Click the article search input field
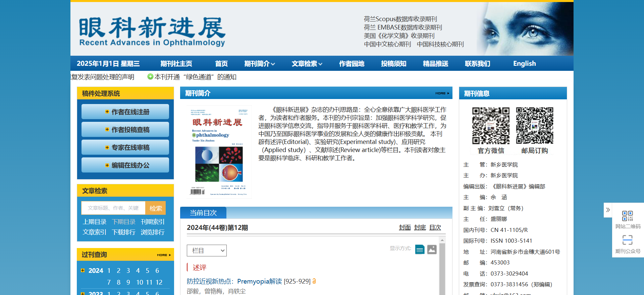The width and height of the screenshot is (644, 295). [113, 208]
